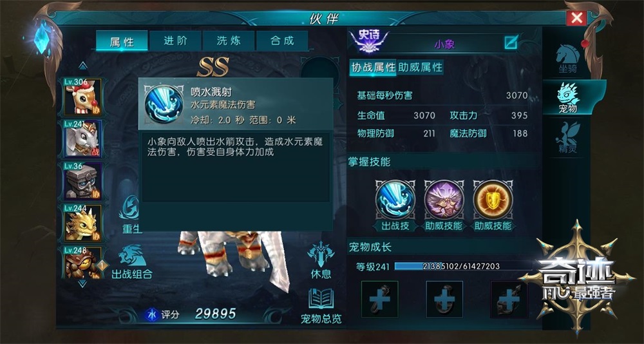Open the 精灵 fairy sidebar icon
This screenshot has width=644, height=344.
coord(568,138)
